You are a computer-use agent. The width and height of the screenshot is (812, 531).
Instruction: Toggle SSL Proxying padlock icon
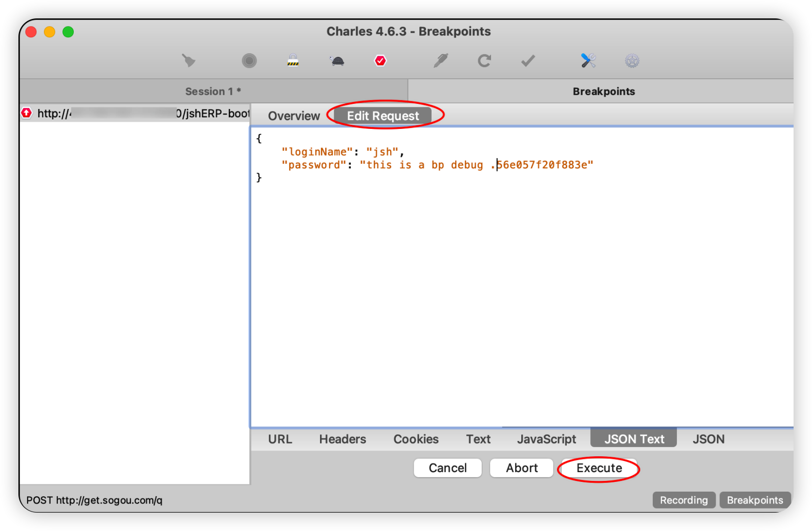coord(293,60)
